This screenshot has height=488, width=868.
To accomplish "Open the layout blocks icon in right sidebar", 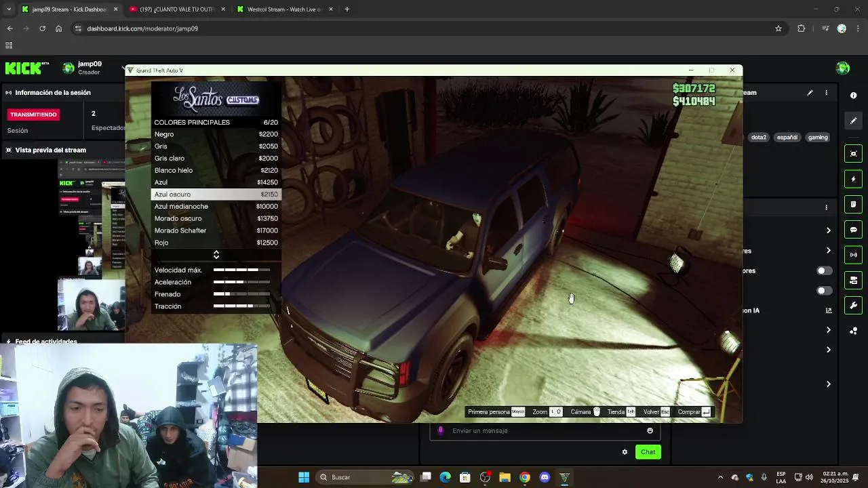I will [x=853, y=280].
